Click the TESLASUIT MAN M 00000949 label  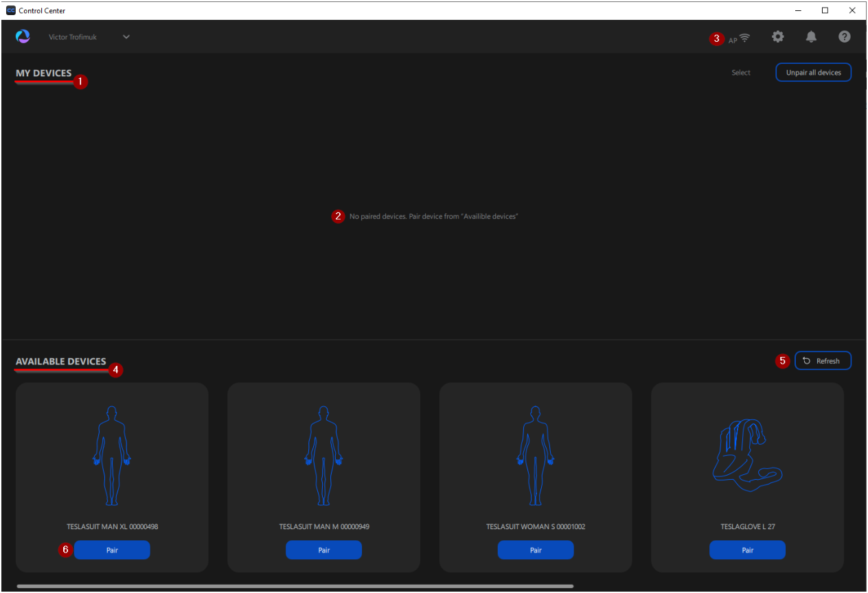pos(324,527)
